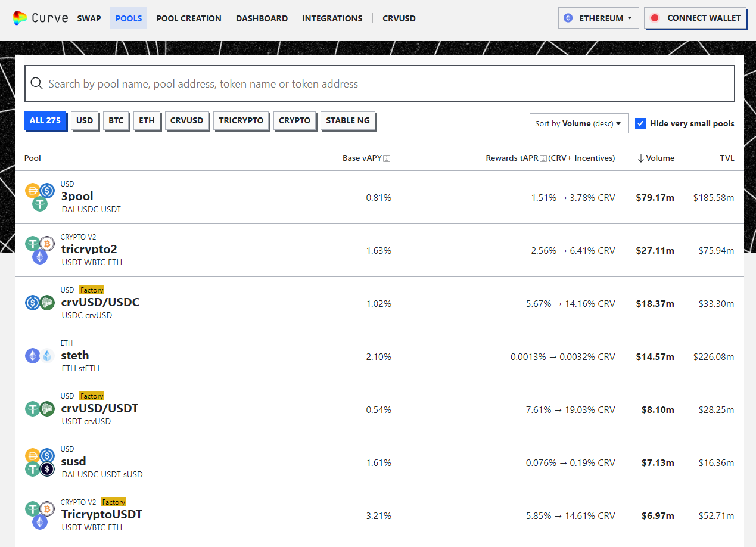The width and height of the screenshot is (756, 547).
Task: Click Factory badge on crvUSD/USDT row
Action: coord(92,396)
